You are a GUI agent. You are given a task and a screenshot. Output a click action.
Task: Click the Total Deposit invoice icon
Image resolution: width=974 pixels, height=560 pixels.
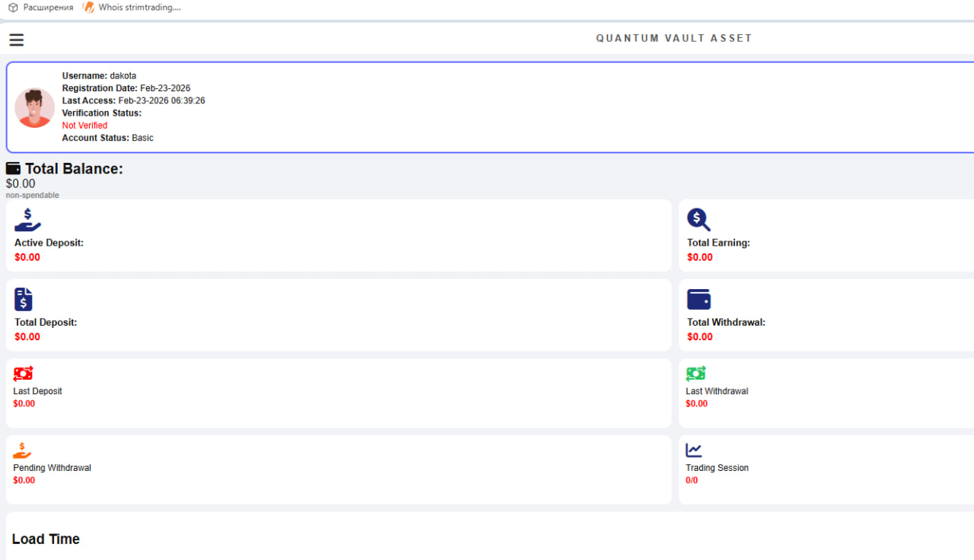coord(24,299)
